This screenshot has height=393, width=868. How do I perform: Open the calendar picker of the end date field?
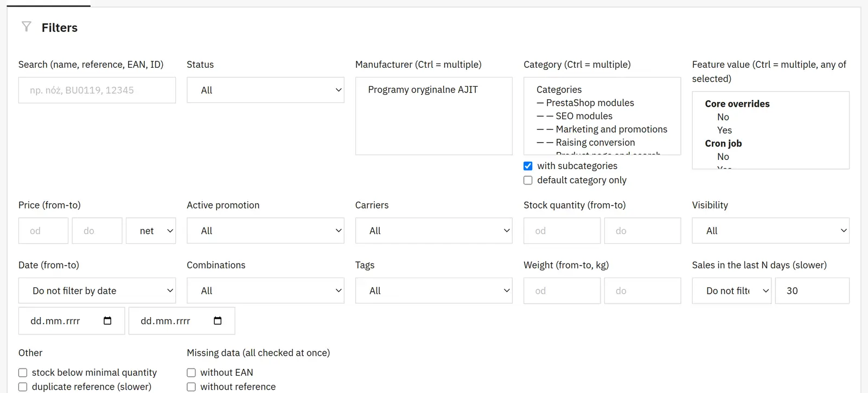[218, 321]
